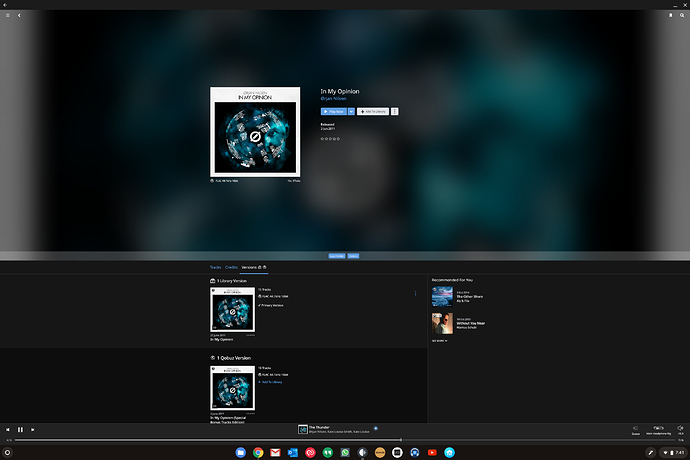Open Outlook from the shelf
690x460 pixels.
click(x=293, y=453)
